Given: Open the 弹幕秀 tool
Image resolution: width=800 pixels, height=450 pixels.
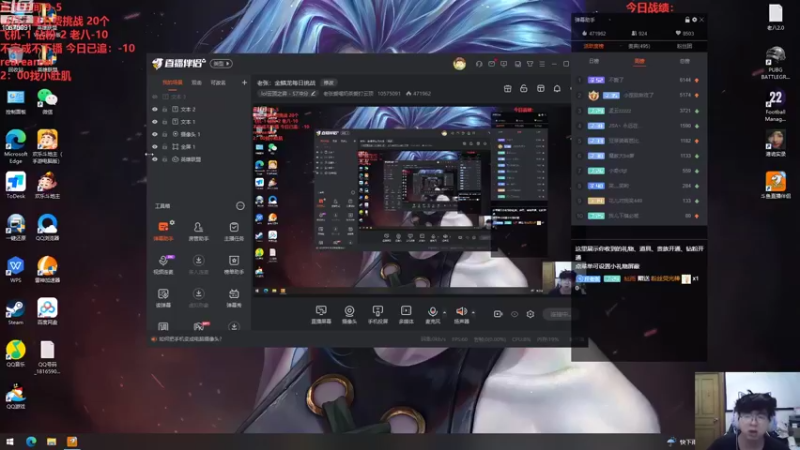Looking at the screenshot, I should pyautogui.click(x=234, y=297).
